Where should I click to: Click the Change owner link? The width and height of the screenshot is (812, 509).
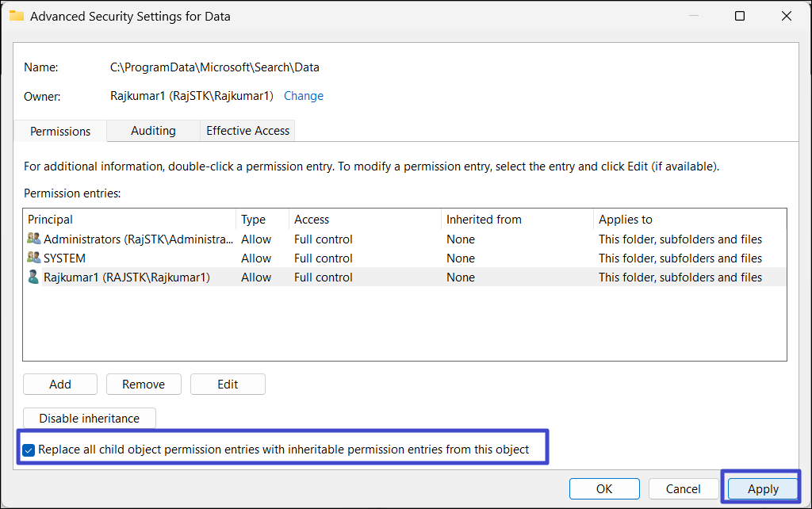click(303, 96)
